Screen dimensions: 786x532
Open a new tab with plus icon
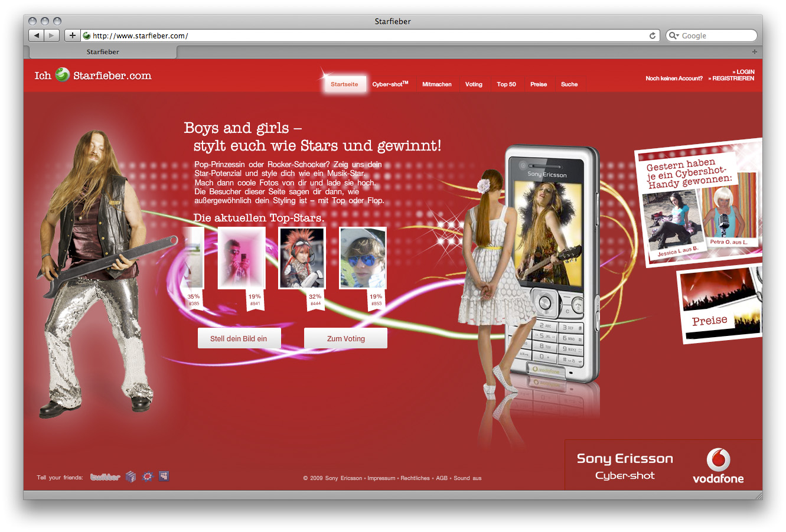click(754, 52)
